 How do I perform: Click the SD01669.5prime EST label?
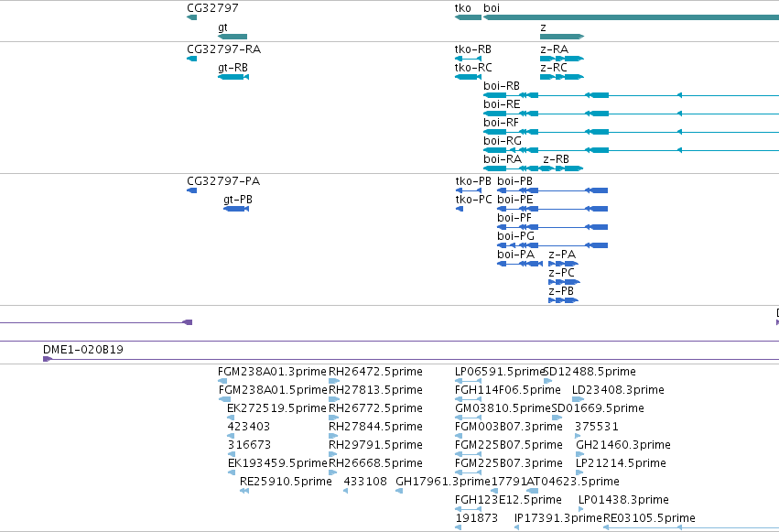[598, 408]
